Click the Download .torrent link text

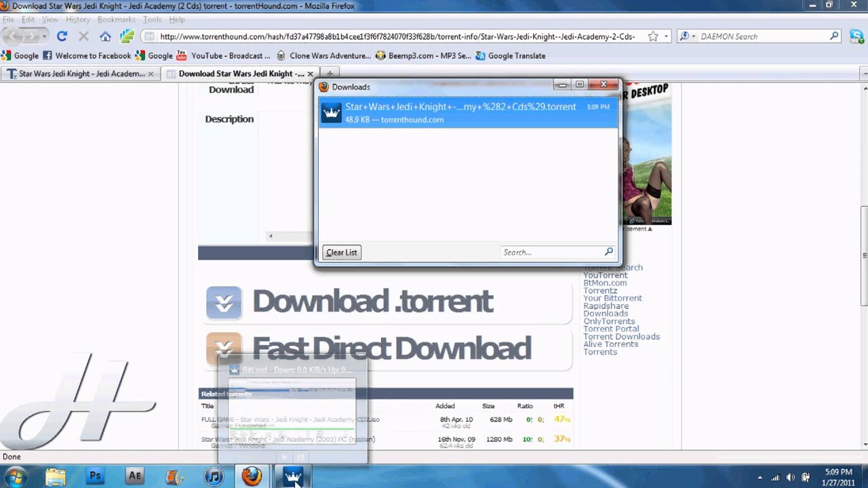pos(372,302)
